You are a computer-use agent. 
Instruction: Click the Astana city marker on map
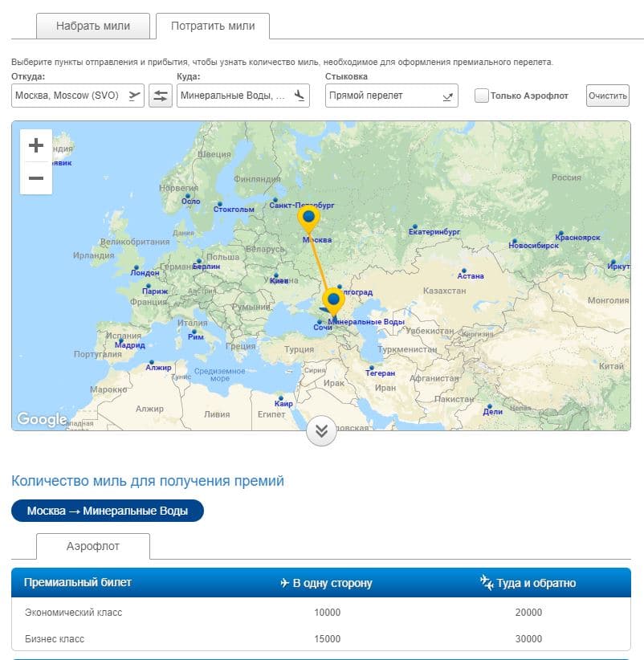pyautogui.click(x=463, y=271)
